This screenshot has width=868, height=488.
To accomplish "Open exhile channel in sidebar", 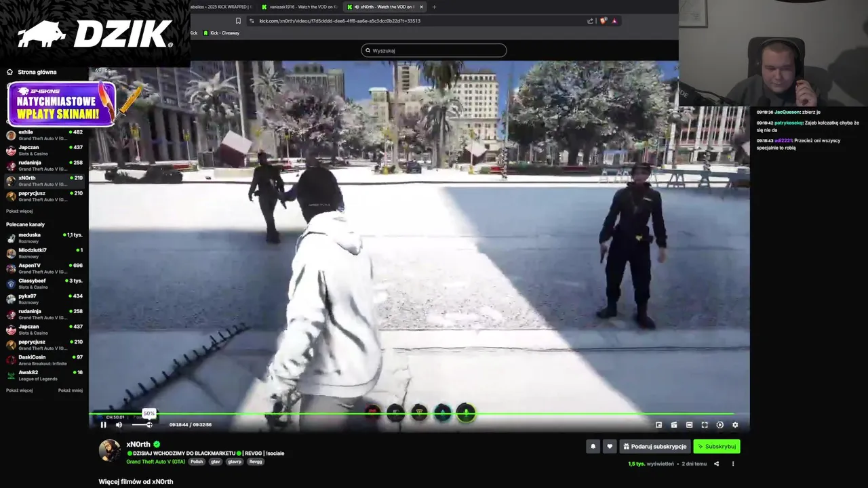I will point(44,135).
